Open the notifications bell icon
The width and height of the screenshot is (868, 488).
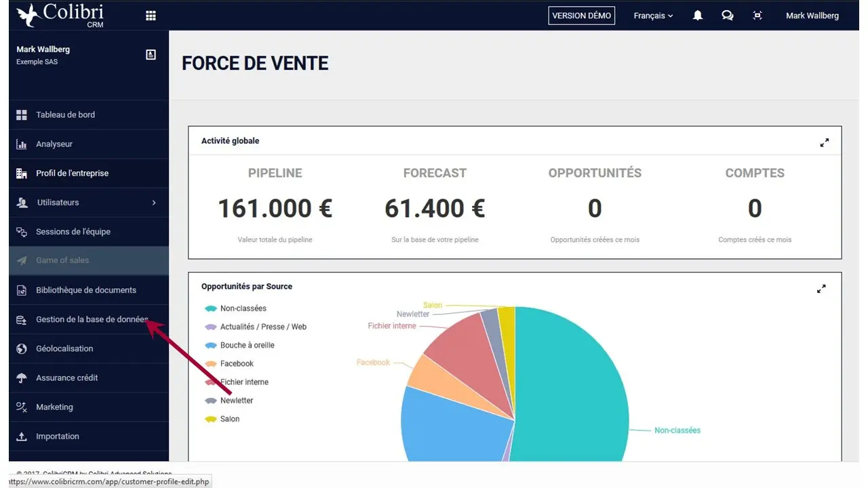(697, 16)
